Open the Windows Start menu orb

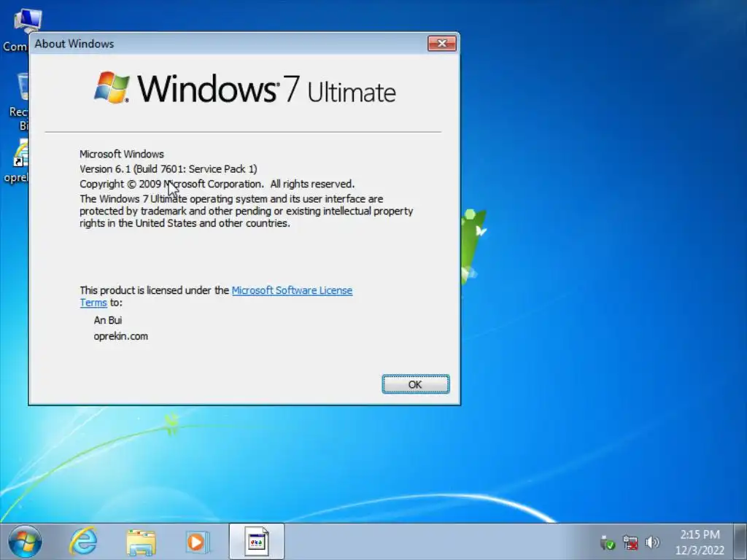[25, 542]
